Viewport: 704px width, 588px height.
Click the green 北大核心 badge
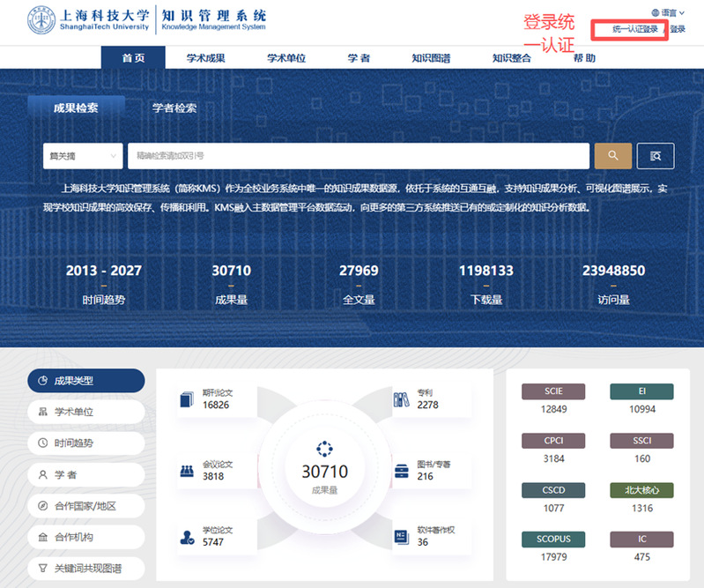[641, 490]
